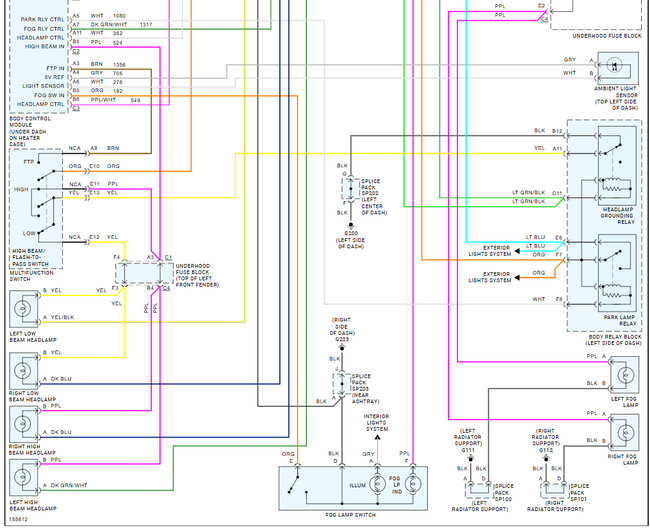
Task: Click the FOG RLY CTRL label
Action: coord(44,29)
